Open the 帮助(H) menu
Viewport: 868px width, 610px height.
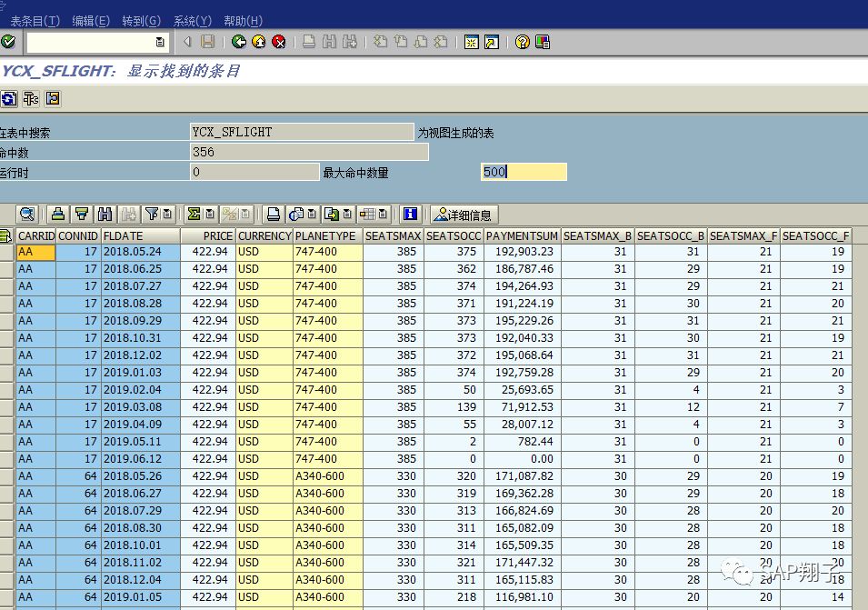pyautogui.click(x=243, y=21)
